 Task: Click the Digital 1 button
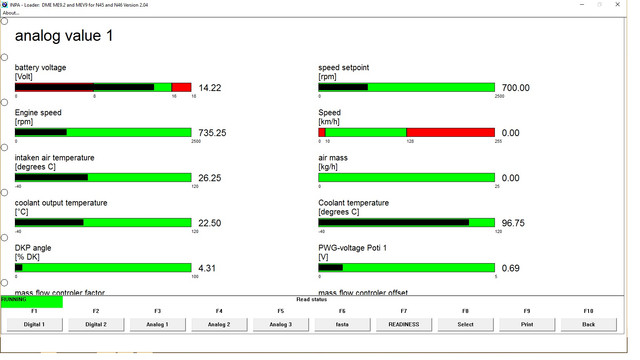pyautogui.click(x=35, y=324)
